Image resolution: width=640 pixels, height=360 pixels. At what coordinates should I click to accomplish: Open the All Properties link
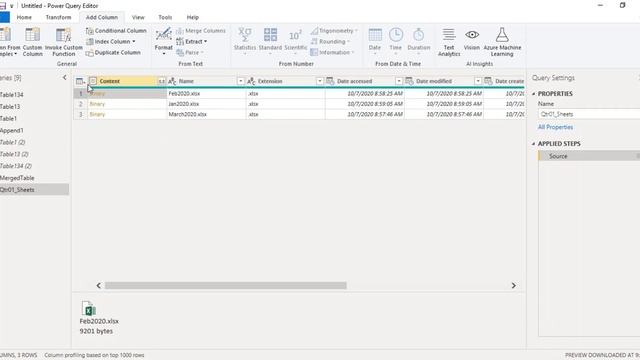(555, 127)
